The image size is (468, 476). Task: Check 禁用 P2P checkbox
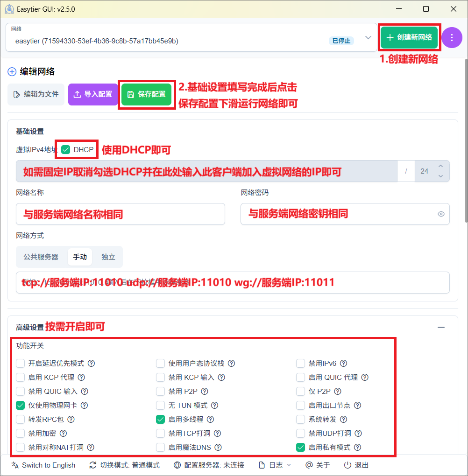pos(161,392)
